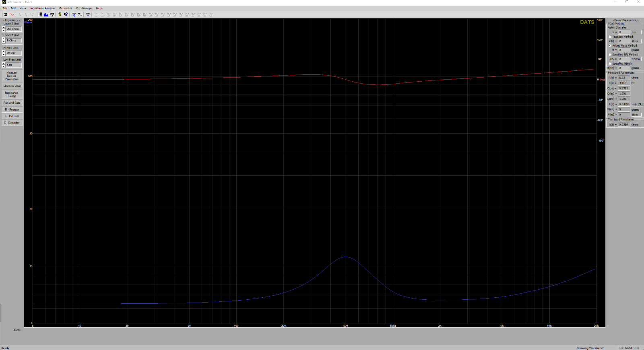644x350 pixels.
Task: Select the Z impedance toolbar icon
Action: click(6, 14)
